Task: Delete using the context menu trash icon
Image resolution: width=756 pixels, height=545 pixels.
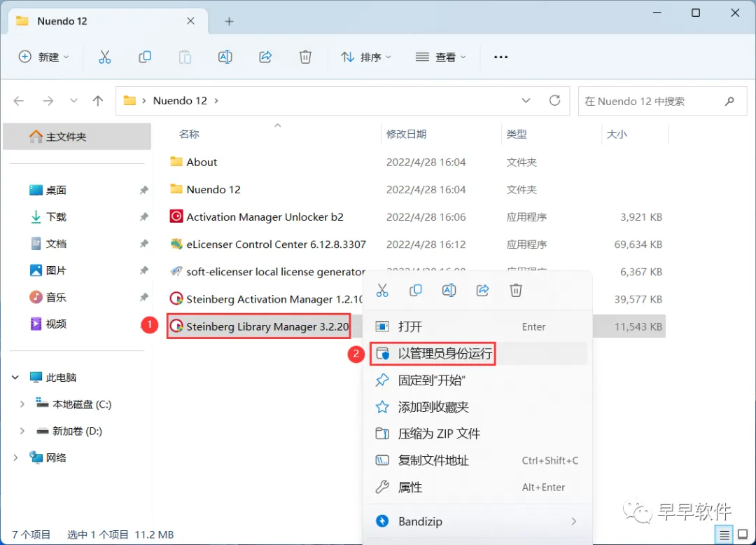Action: pos(516,290)
